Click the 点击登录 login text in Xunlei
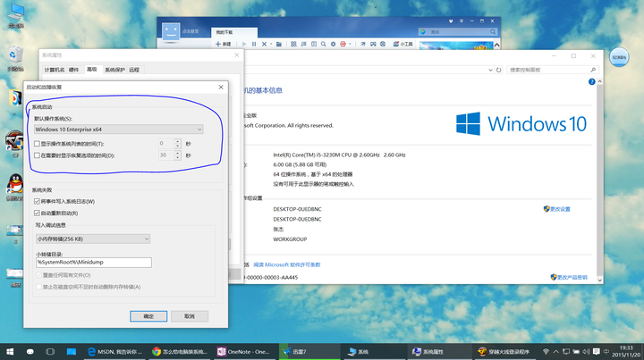644x360 pixels. tap(191, 31)
